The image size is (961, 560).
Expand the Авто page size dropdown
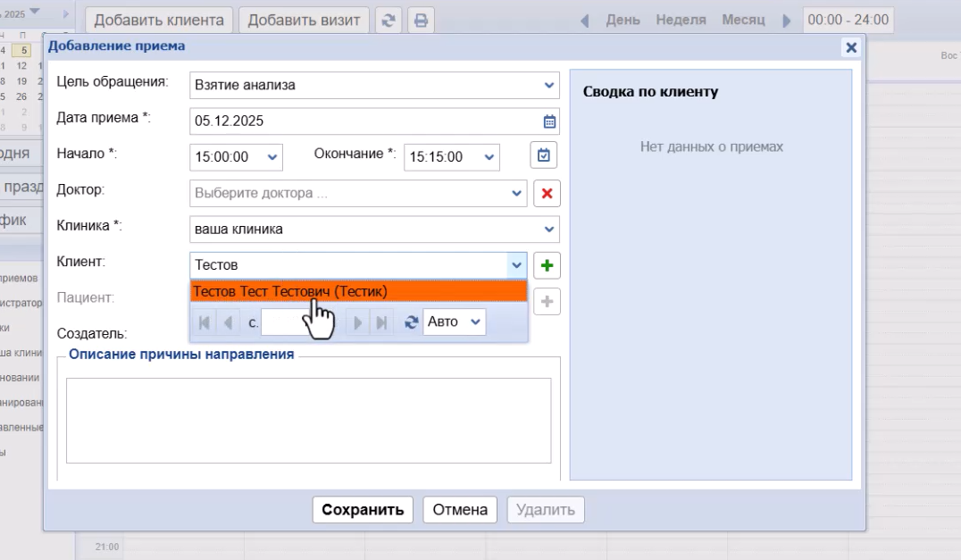[475, 322]
